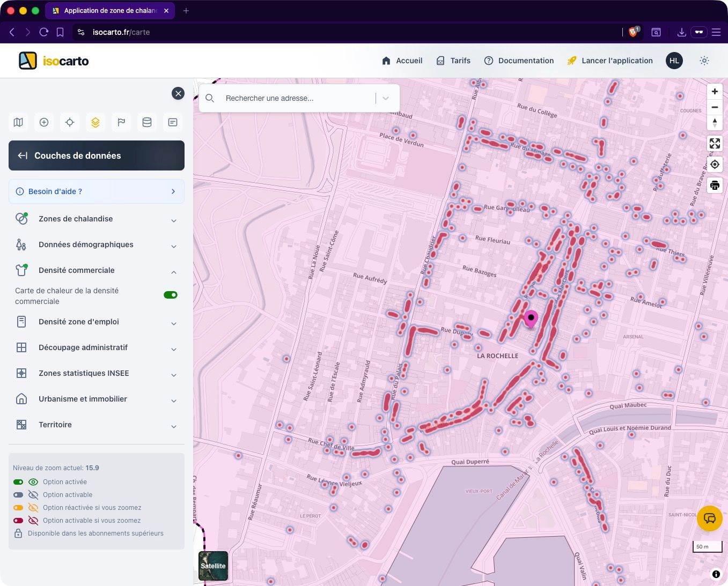Click the flag icon in sidebar toolbar
728x586 pixels.
(121, 122)
